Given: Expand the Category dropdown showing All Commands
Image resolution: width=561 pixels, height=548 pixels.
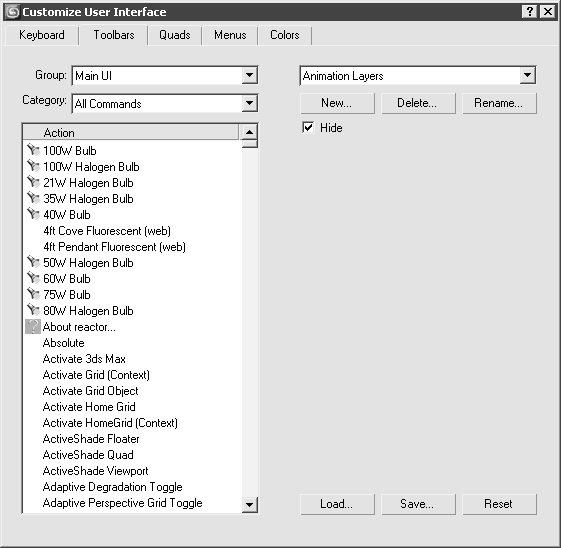Looking at the screenshot, I should [x=249, y=103].
